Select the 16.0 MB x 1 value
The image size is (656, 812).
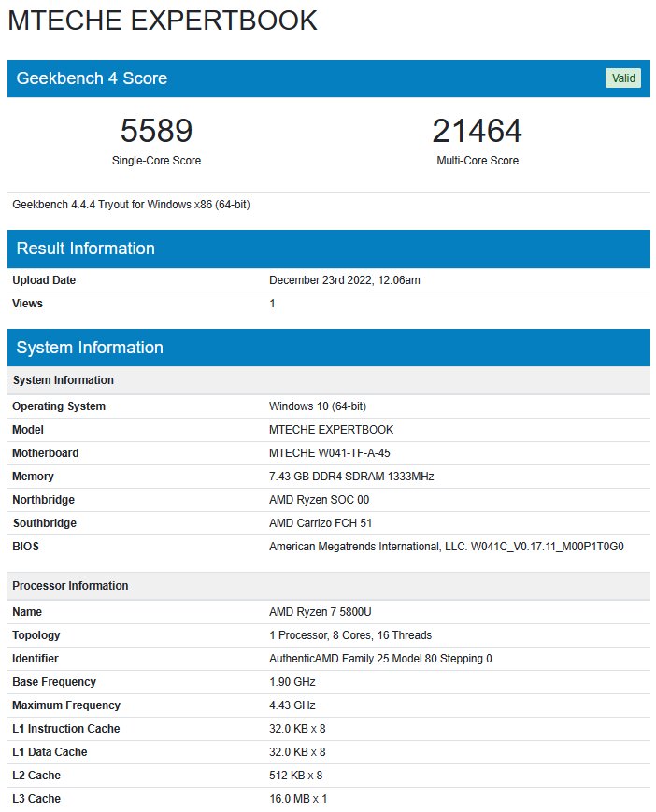tap(298, 799)
